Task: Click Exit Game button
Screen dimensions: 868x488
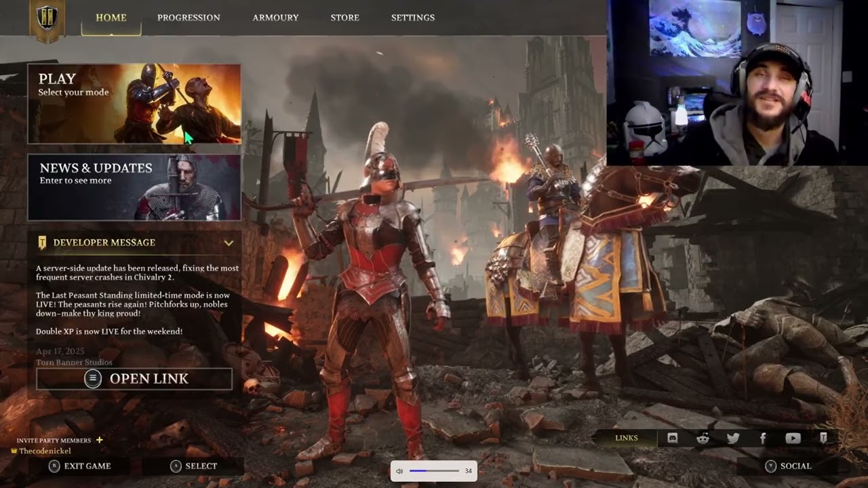Action: (x=79, y=466)
